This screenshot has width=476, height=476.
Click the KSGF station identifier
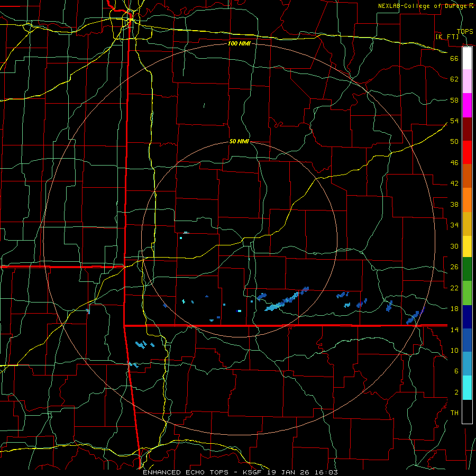point(253,472)
